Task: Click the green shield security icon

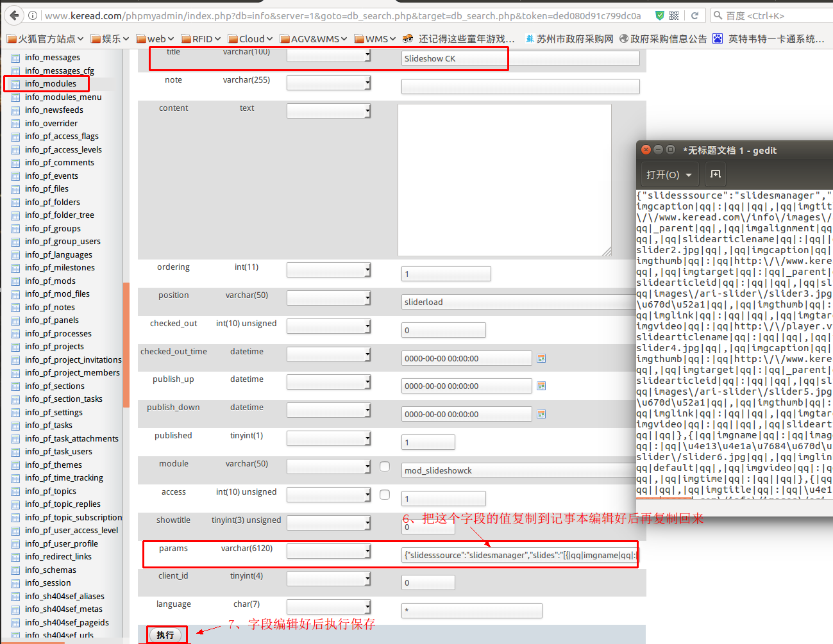Action: pos(659,15)
